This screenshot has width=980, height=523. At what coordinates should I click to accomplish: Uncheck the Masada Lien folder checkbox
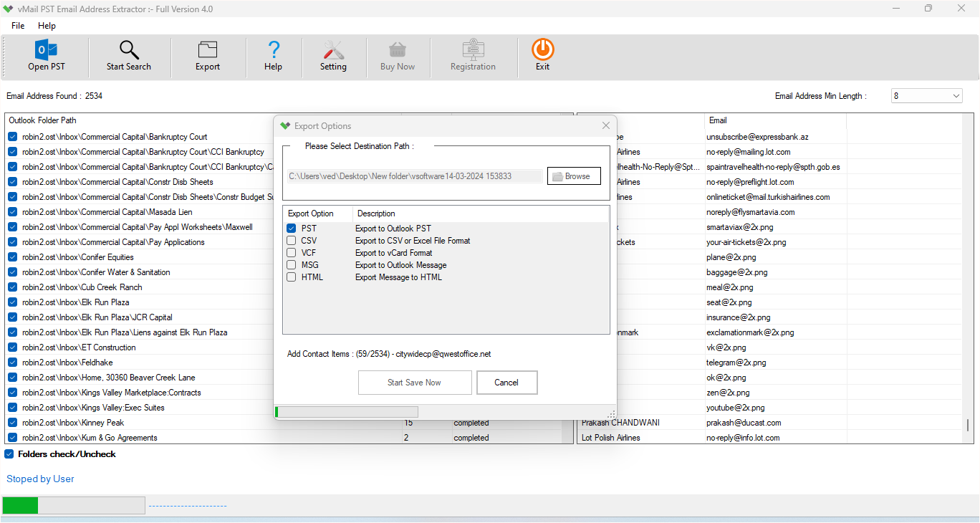[12, 212]
